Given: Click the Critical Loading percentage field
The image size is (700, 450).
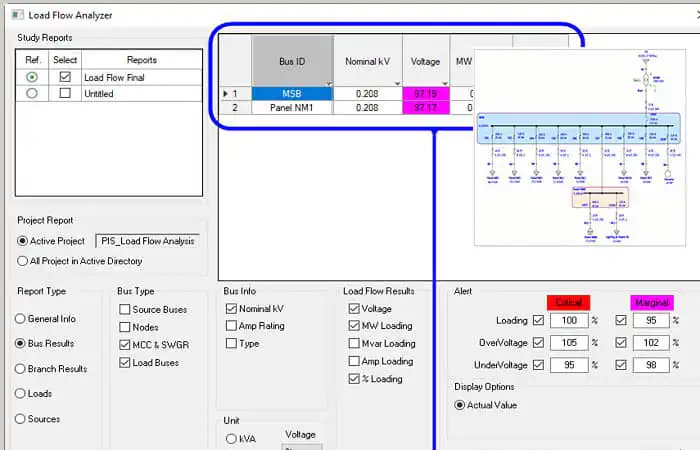Looking at the screenshot, I should click(569, 321).
